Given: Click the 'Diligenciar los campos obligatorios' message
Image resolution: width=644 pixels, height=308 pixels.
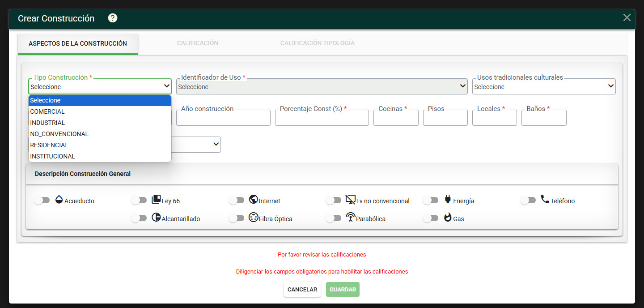Looking at the screenshot, I should click(322, 272).
